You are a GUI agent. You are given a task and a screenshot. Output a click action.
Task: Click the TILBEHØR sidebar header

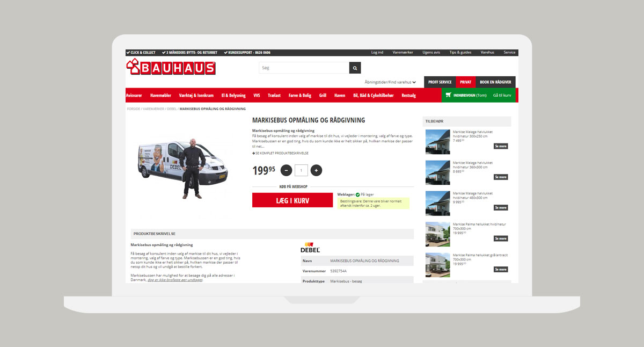point(467,121)
